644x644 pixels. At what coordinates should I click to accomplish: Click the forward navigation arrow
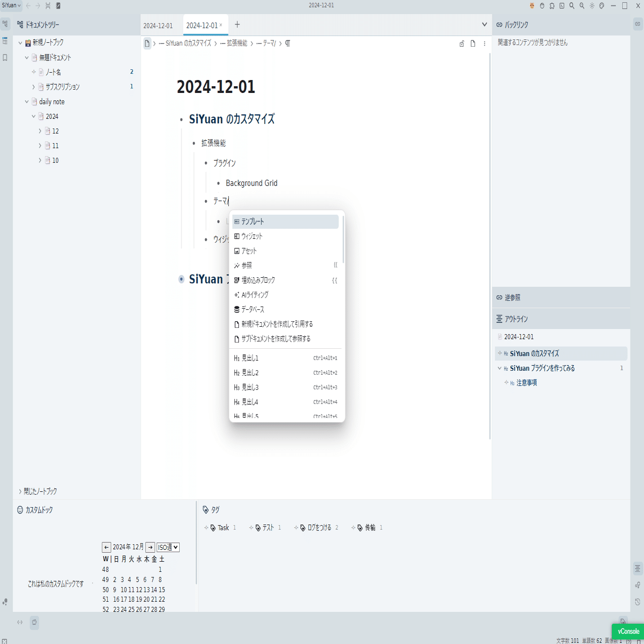click(x=38, y=6)
